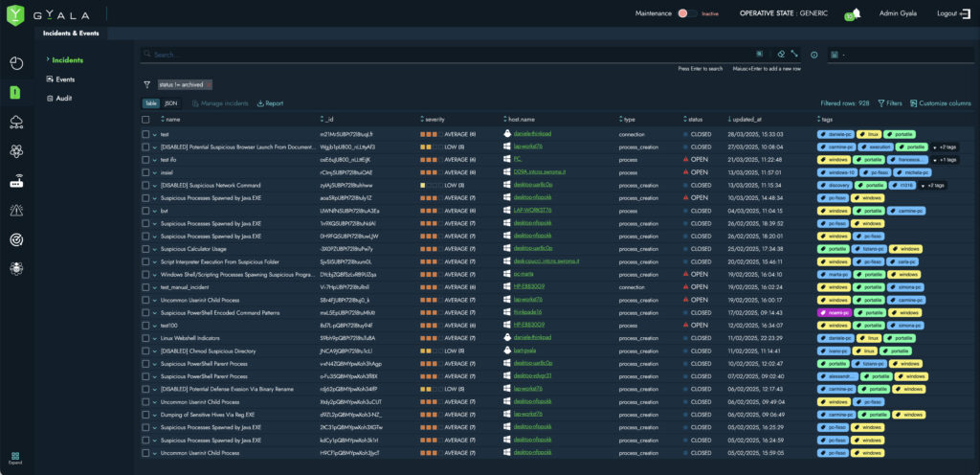The width and height of the screenshot is (980, 475).
Task: Tick the checkbox for 'test100' incident
Action: [145, 325]
